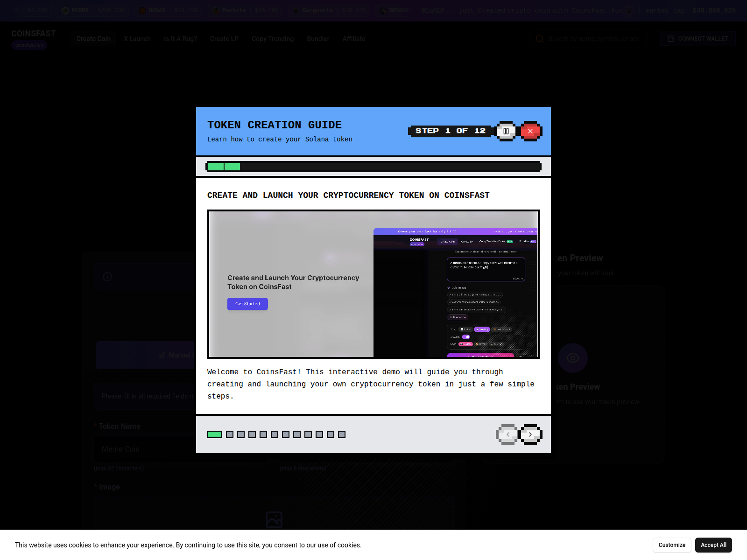
Task: Click the search magnifier icon
Action: click(540, 39)
